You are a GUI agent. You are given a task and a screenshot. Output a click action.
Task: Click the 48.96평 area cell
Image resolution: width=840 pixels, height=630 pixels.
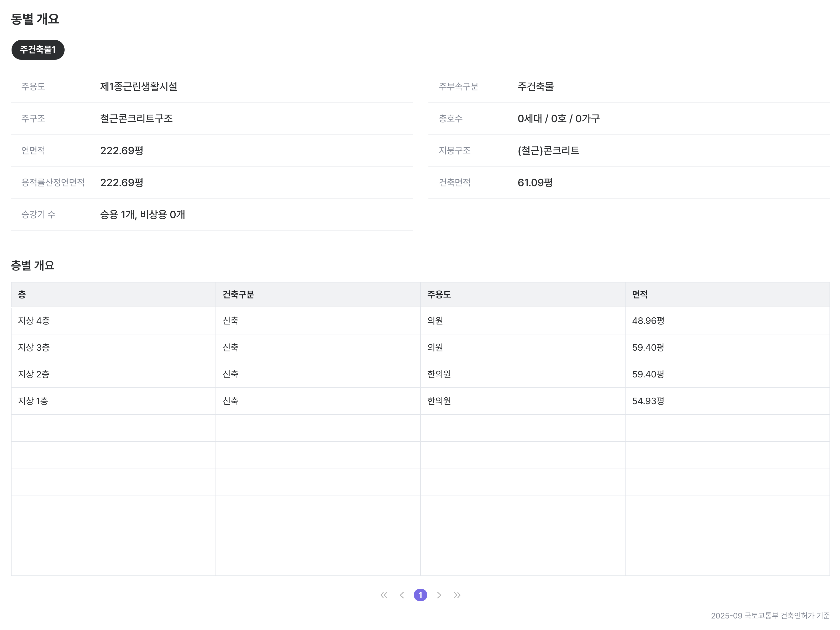(x=648, y=321)
